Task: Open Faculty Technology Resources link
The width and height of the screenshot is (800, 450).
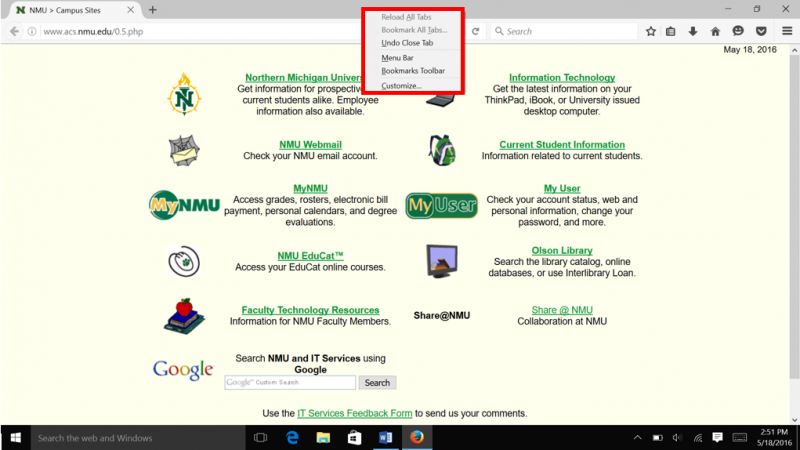Action: (x=310, y=310)
